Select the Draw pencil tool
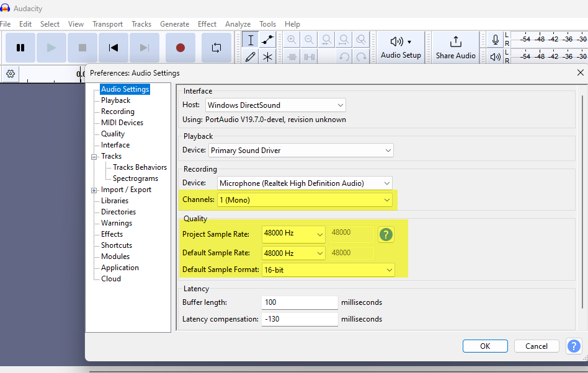 tap(251, 57)
